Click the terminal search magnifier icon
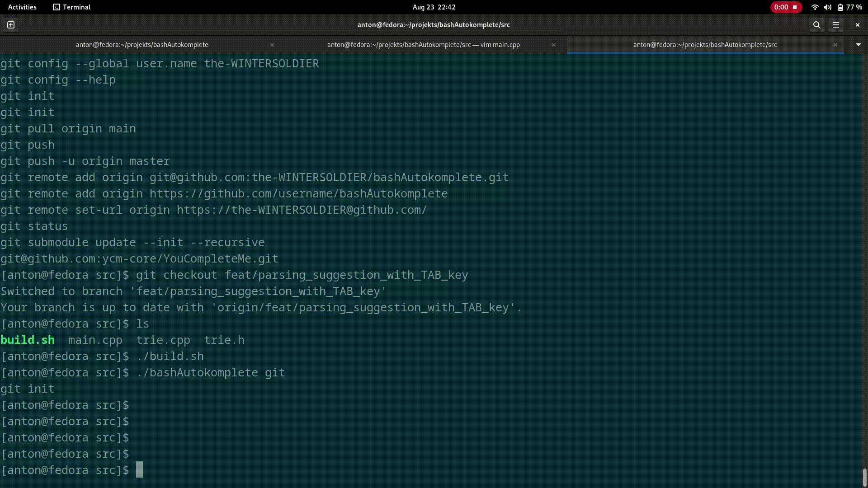The height and width of the screenshot is (488, 868). click(816, 25)
